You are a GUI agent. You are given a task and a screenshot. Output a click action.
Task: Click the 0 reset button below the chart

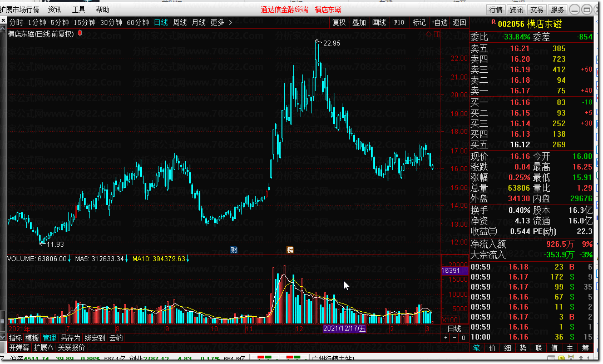pos(463,338)
